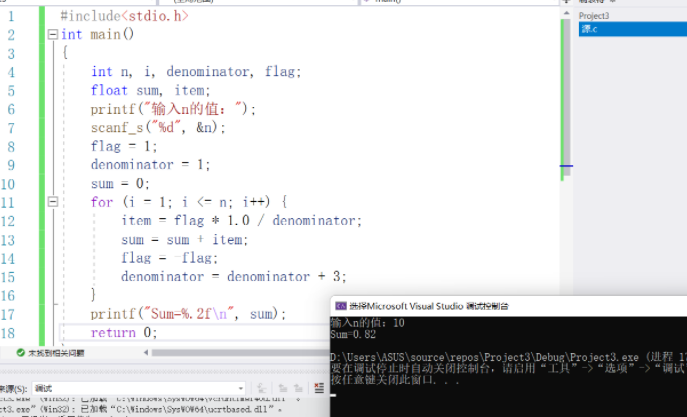This screenshot has height=417, width=687.
Task: Click 'denominator = denominator + 3;' line
Action: pyautogui.click(x=234, y=276)
